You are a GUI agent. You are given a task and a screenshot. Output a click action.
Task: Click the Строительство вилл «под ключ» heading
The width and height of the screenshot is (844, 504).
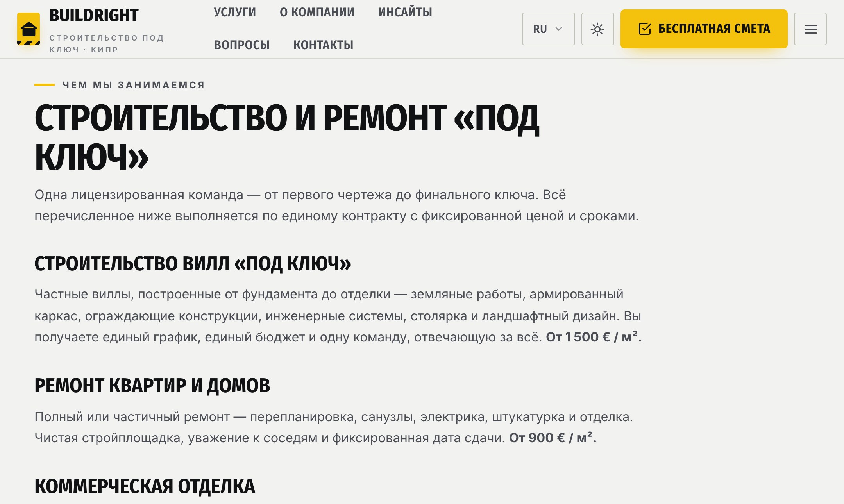(x=193, y=264)
